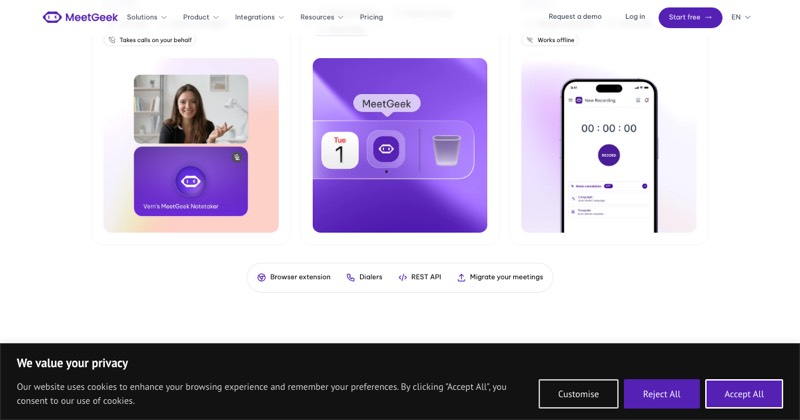Screen dimensions: 800x420
Task: Click the small icon on Notetaker tile corner
Action: tap(237, 157)
